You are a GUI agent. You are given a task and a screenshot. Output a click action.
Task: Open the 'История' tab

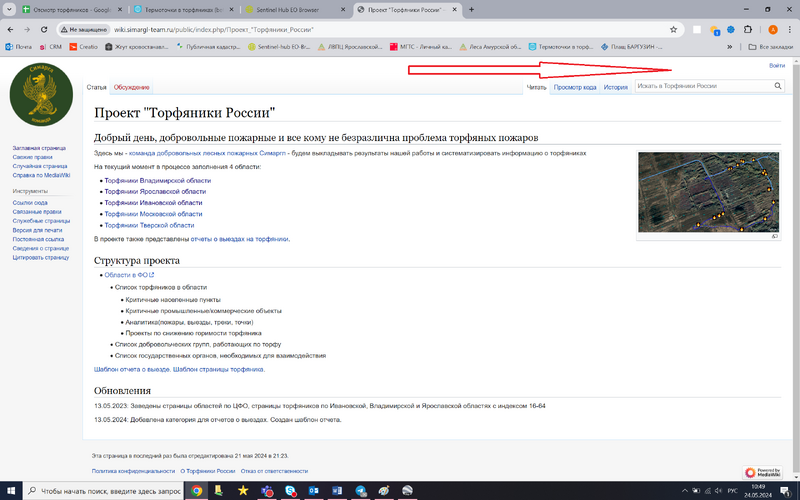615,87
